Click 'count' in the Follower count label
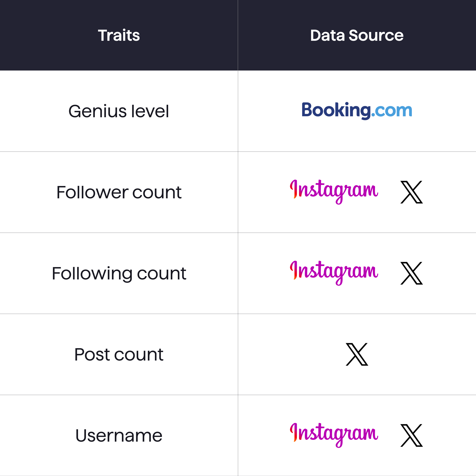 pos(157,193)
